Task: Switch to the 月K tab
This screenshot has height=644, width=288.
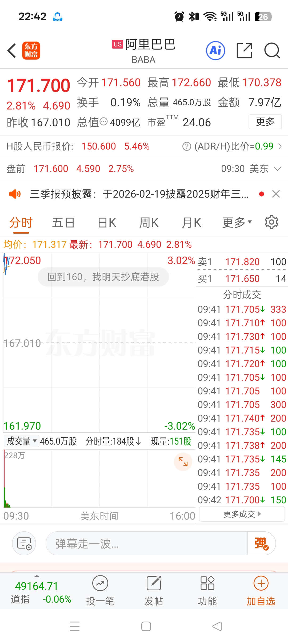Action: [x=191, y=222]
